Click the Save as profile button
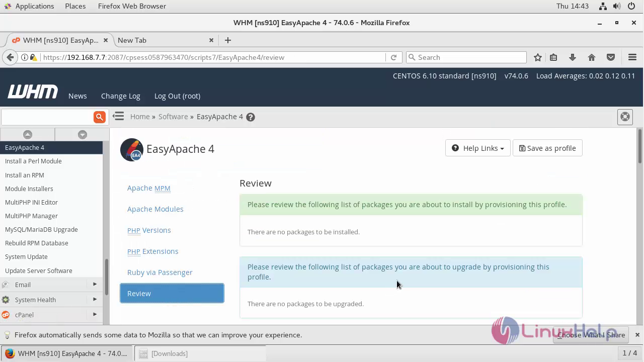 tap(547, 148)
